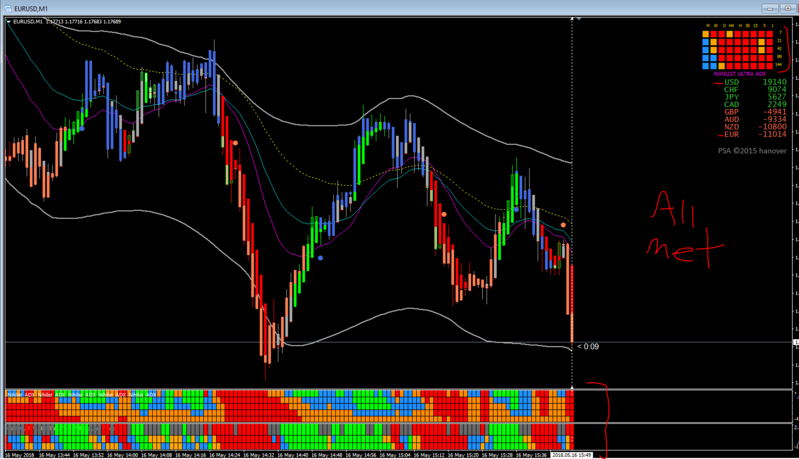This screenshot has width=799, height=459.
Task: Click the vertical dotted crosshair line
Action: 572,204
